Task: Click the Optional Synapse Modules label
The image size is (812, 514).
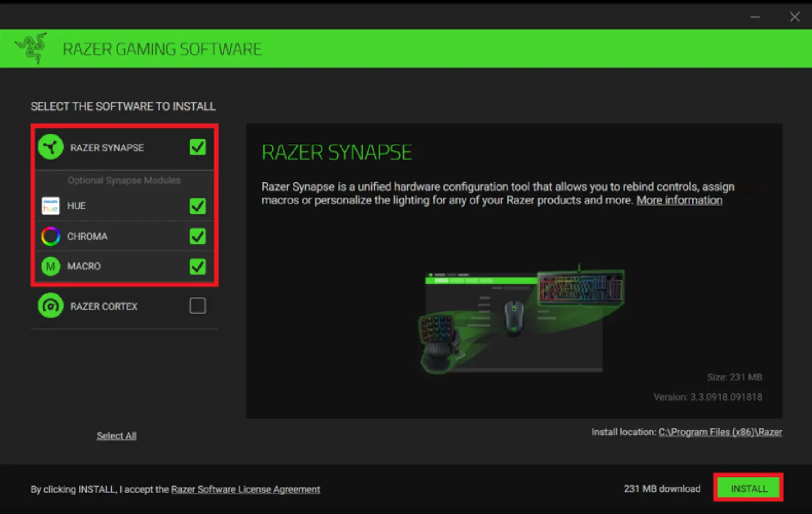Action: click(124, 180)
